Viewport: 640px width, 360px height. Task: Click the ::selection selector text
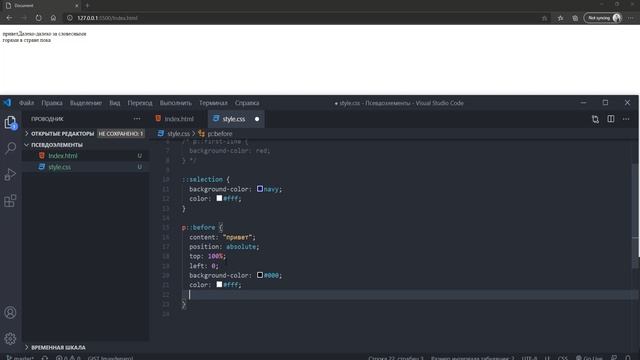tap(202, 179)
